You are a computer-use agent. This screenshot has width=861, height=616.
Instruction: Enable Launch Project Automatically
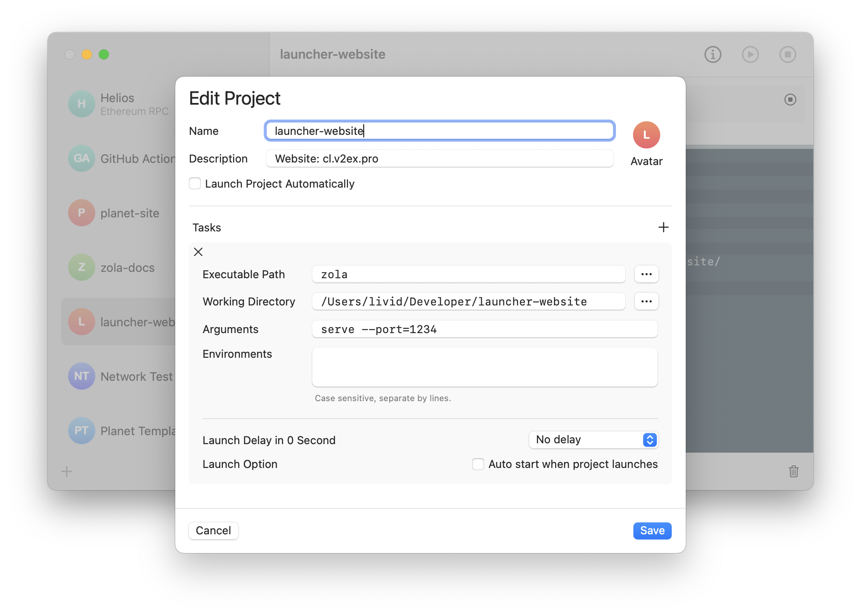point(194,183)
